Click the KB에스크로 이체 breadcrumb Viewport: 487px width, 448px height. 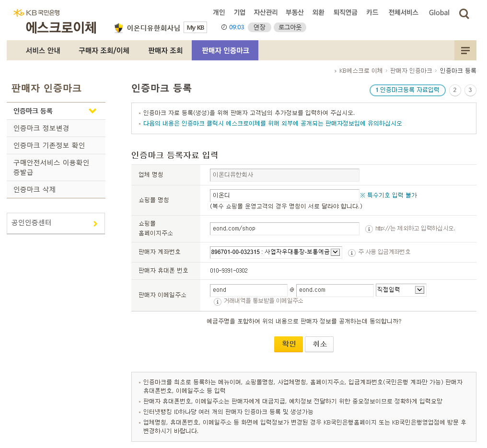(360, 71)
